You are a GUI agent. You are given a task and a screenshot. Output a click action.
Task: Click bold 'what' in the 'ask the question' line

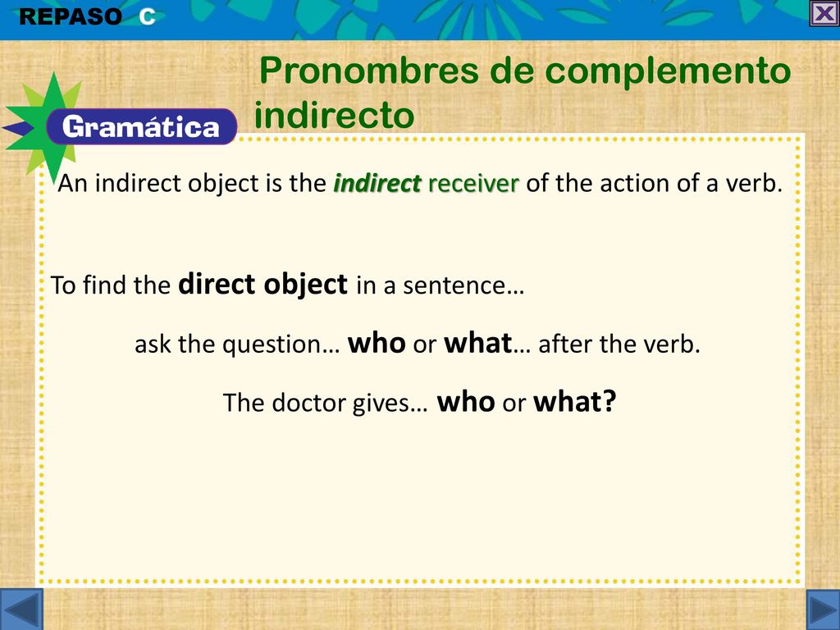click(478, 343)
